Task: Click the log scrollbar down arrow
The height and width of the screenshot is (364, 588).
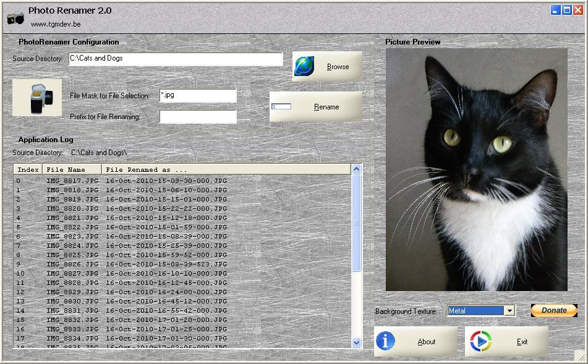Action: (x=356, y=342)
